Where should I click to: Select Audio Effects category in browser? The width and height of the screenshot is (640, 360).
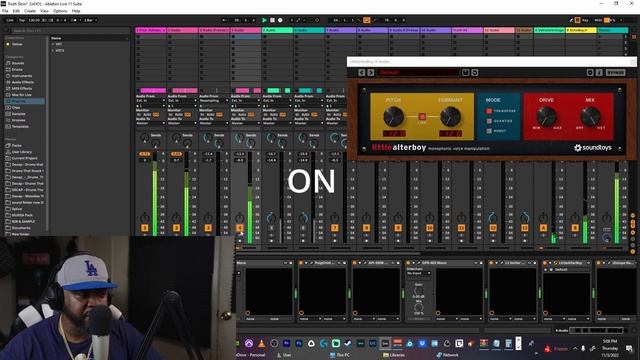point(22,82)
